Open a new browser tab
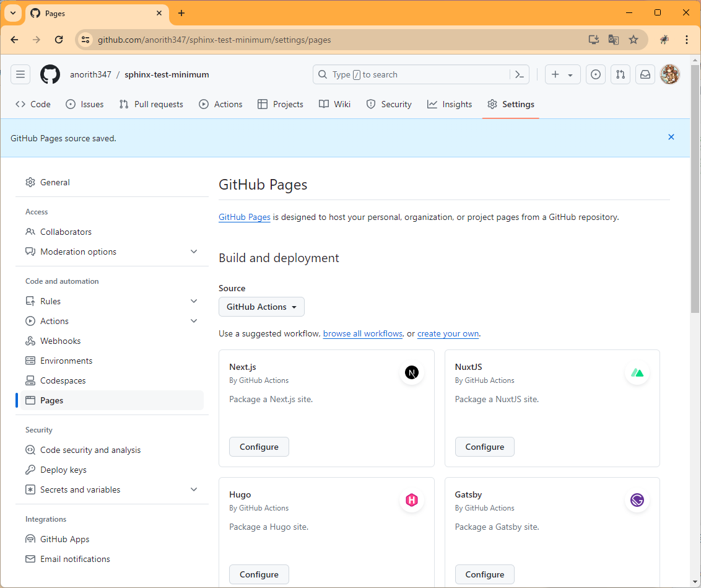The height and width of the screenshot is (588, 701). pyautogui.click(x=181, y=13)
